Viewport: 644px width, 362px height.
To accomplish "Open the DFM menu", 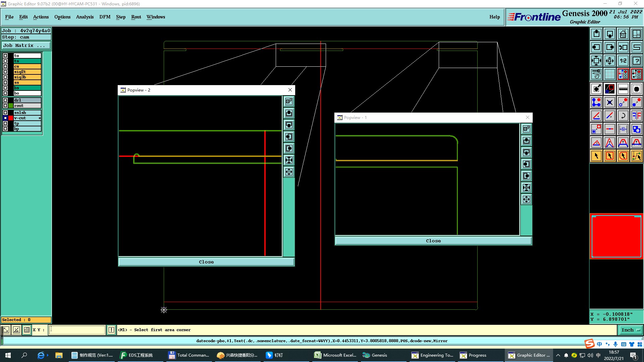I will [x=105, y=17].
